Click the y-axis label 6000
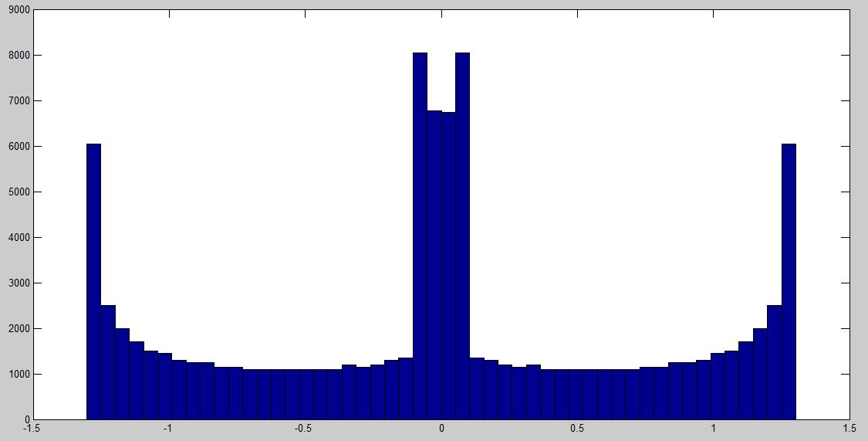Screen dimensions: 868x441 click(x=19, y=146)
